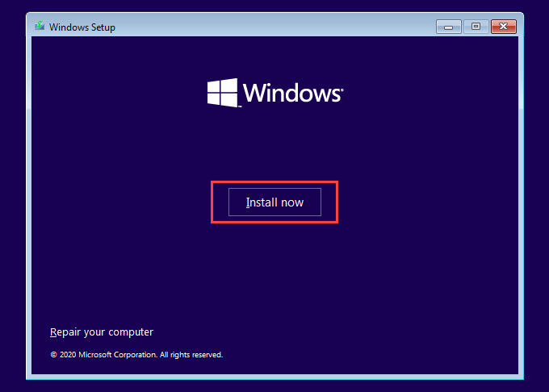Open the Repair your computer link
This screenshot has height=392, width=549.
(x=102, y=332)
